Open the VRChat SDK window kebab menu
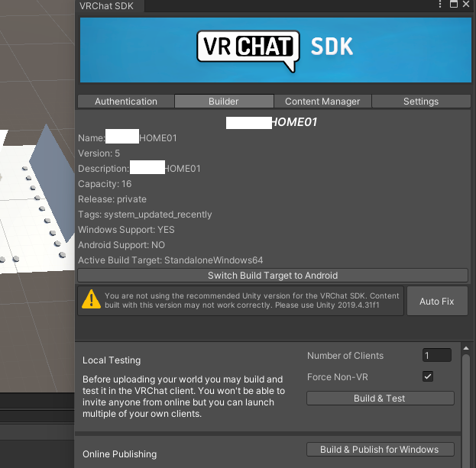 click(x=440, y=5)
